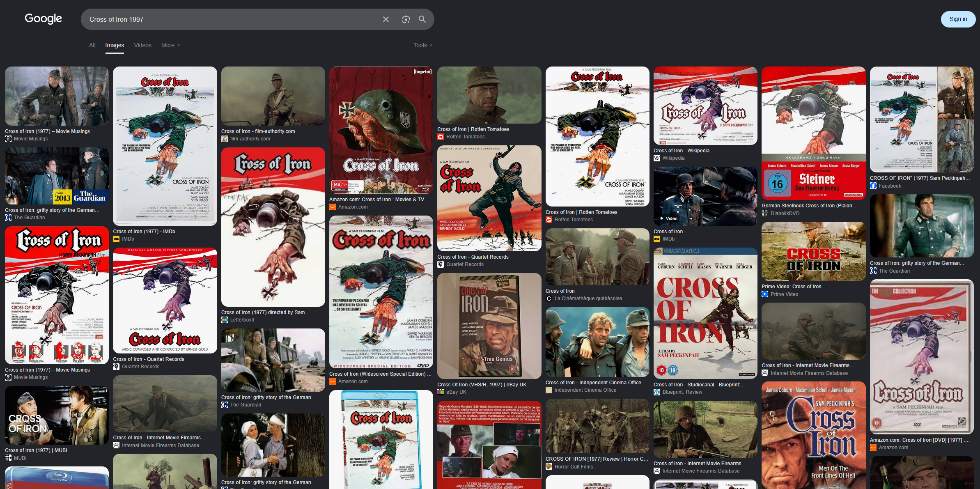Switch to the Videos tab
The height and width of the screenshot is (489, 980).
[x=142, y=45]
